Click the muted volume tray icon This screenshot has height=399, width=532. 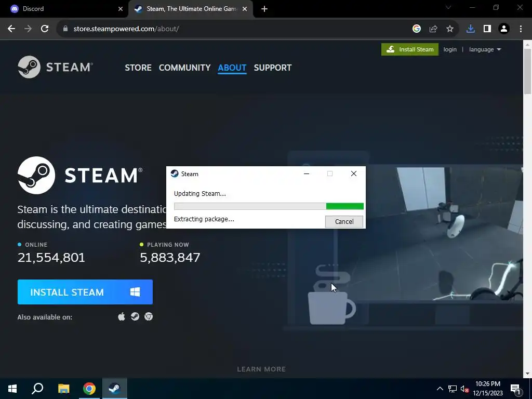point(465,389)
